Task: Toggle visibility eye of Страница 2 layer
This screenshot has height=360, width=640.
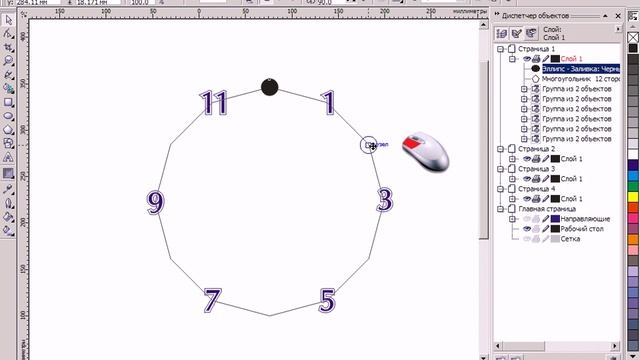Action: coord(527,159)
